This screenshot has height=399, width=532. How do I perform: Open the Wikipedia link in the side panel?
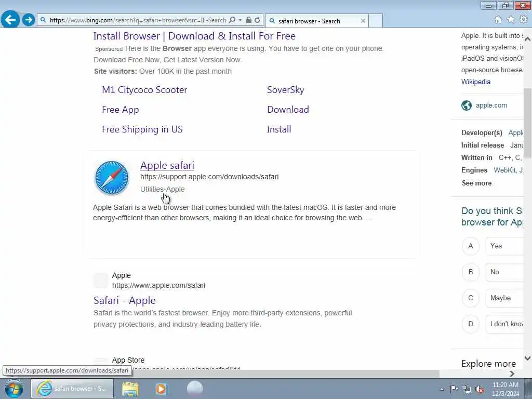click(476, 82)
